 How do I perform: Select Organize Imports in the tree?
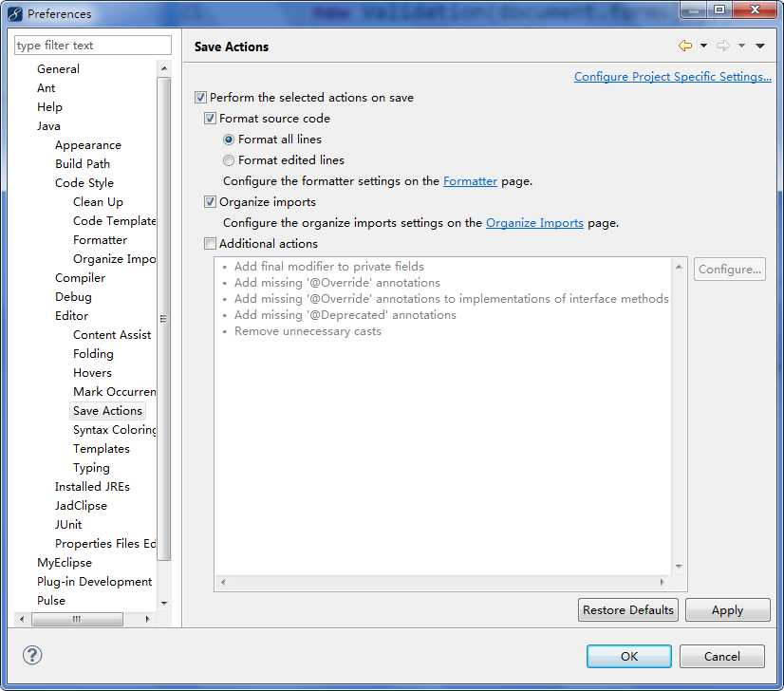[115, 259]
